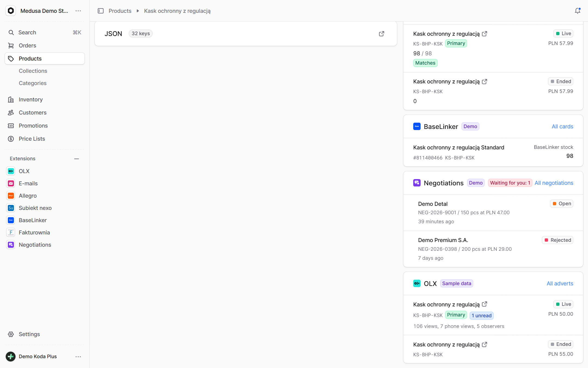
Task: Open Subiekt nexo extension
Action: point(45,208)
